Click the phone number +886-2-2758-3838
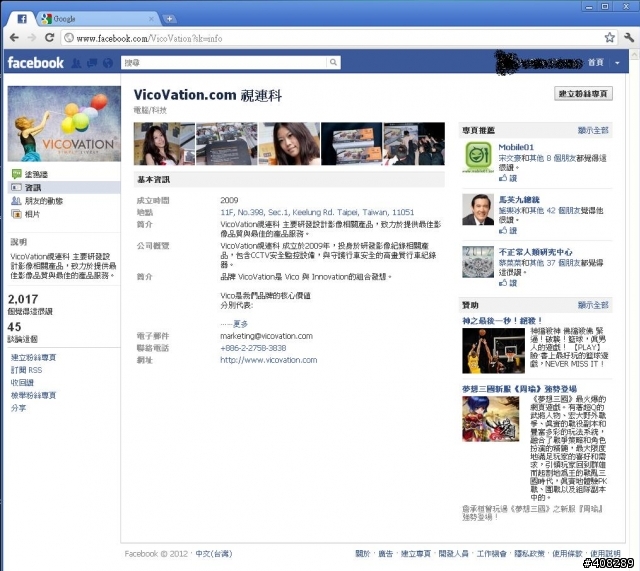Image resolution: width=640 pixels, height=571 pixels. click(253, 348)
